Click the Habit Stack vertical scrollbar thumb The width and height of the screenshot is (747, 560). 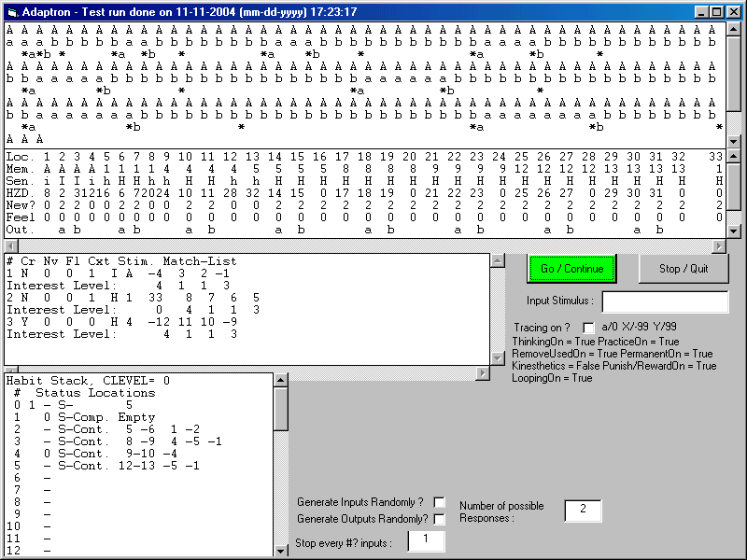281,409
